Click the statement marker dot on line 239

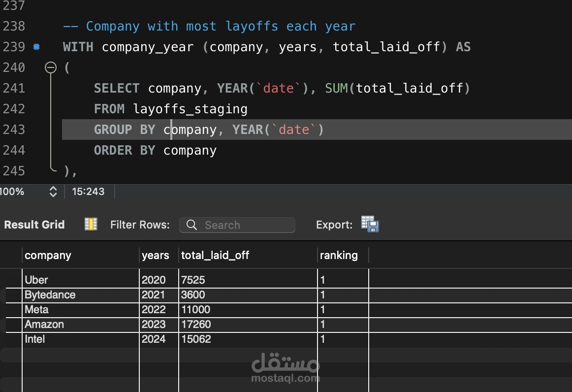(36, 47)
